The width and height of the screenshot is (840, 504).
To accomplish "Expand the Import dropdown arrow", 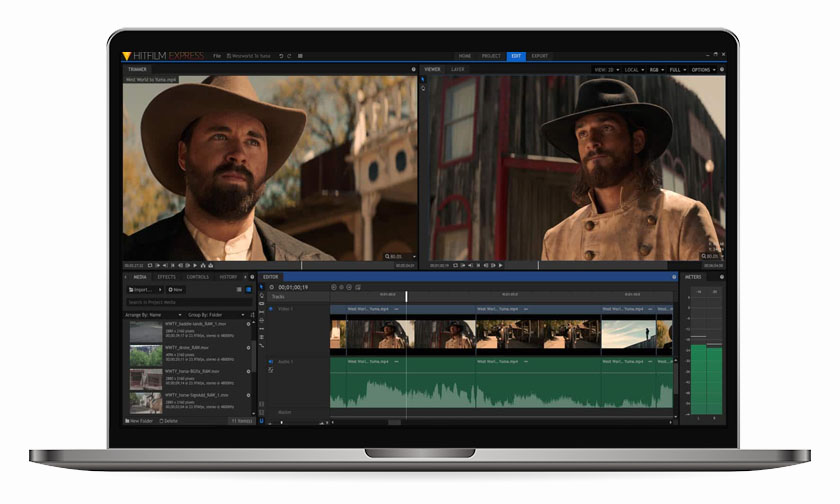I will pos(160,290).
